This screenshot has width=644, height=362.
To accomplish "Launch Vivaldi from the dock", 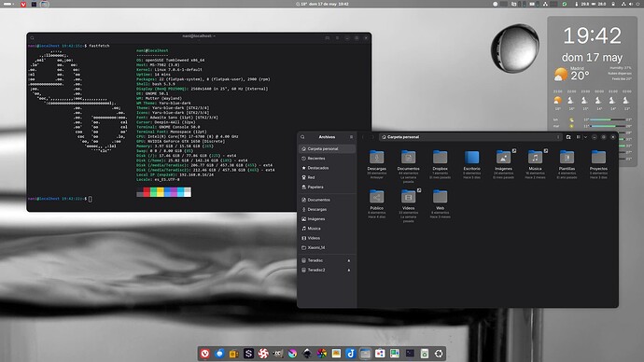I will click(x=205, y=354).
